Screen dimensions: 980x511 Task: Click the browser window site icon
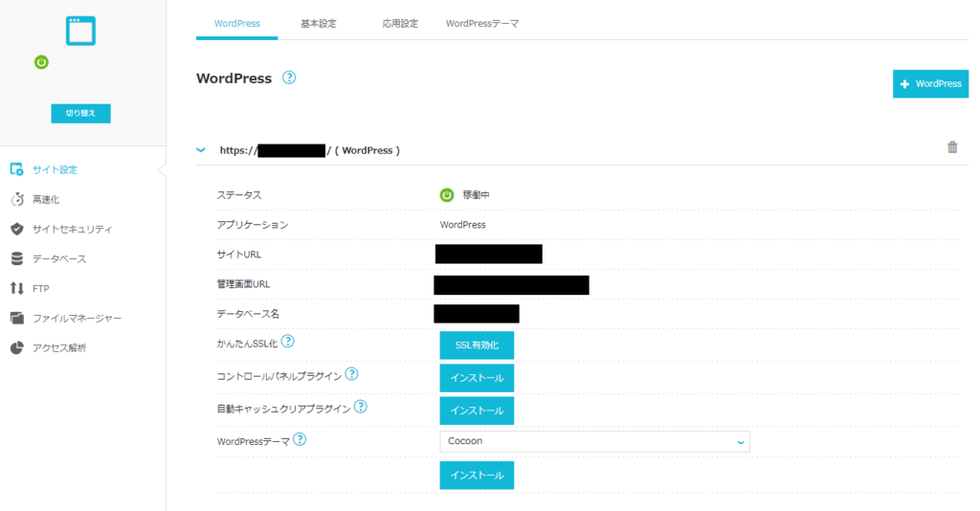[80, 31]
